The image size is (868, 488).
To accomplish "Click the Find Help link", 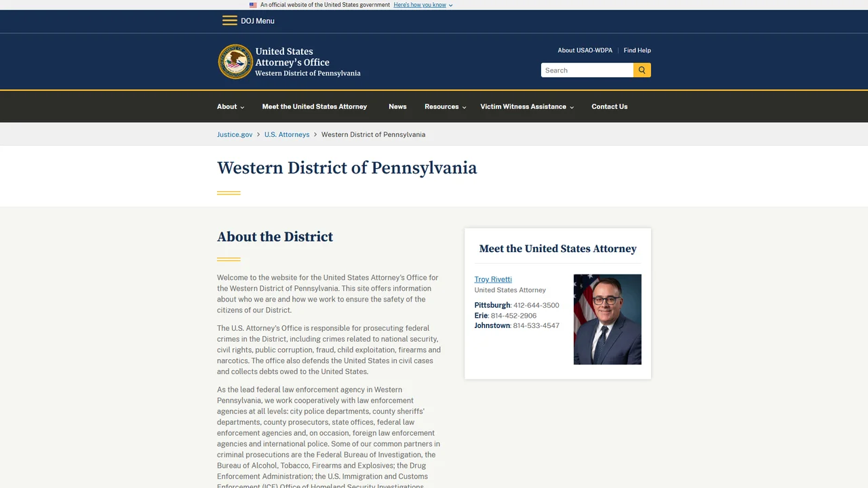I will pos(637,50).
